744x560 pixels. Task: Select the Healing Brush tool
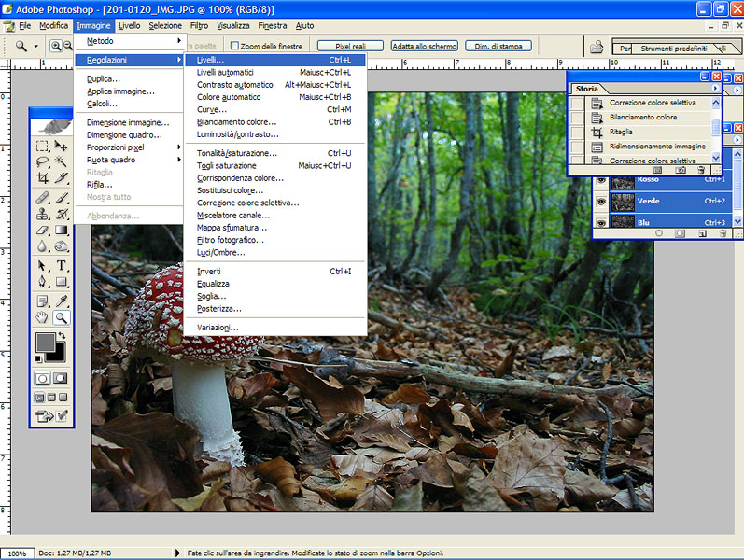click(x=43, y=198)
